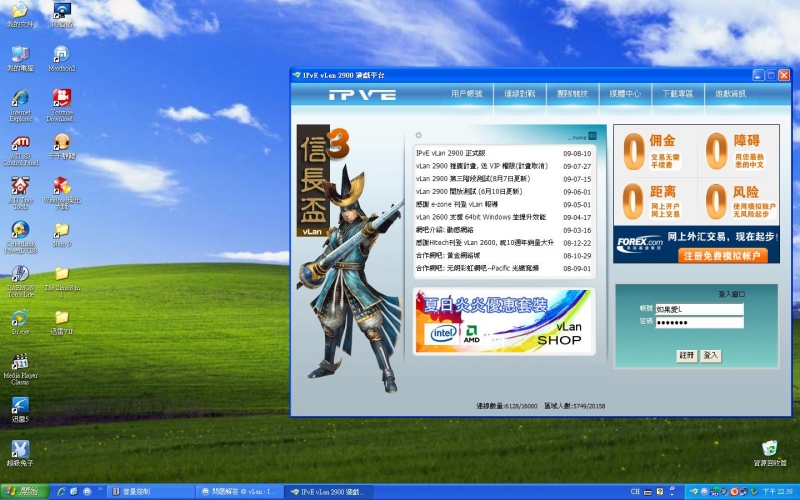Click the Internet Explorer quick launch icon
The width and height of the screenshot is (800, 500).
point(62,492)
